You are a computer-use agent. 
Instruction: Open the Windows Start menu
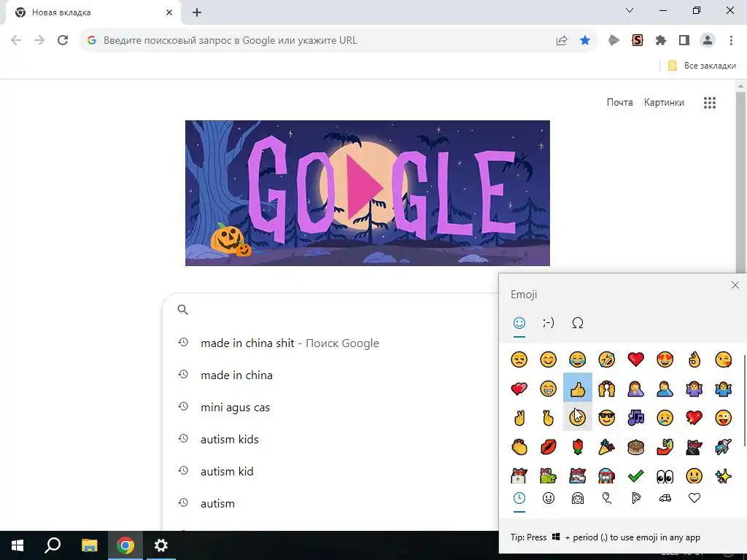tap(18, 545)
